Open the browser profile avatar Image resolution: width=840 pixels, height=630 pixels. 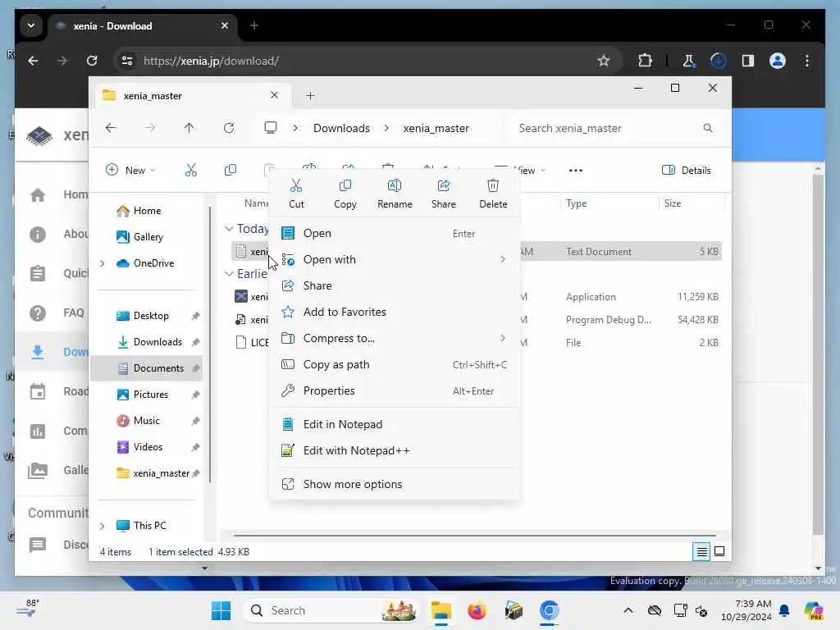click(778, 61)
